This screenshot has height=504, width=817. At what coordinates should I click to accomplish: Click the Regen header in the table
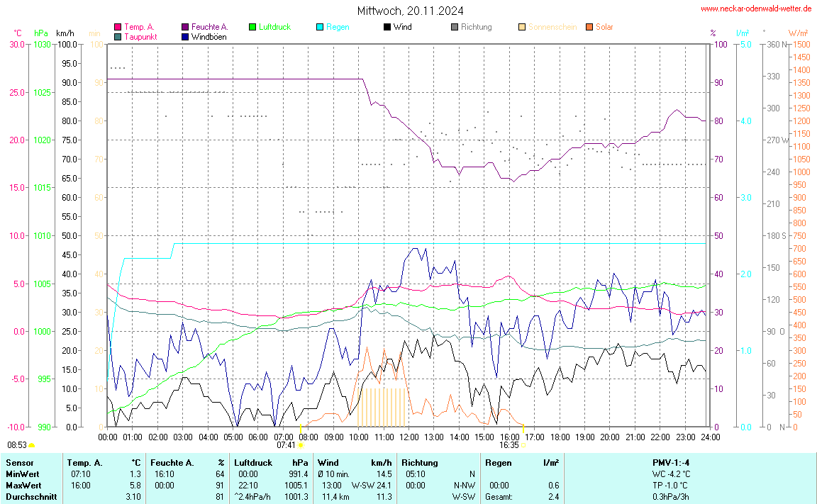499,462
